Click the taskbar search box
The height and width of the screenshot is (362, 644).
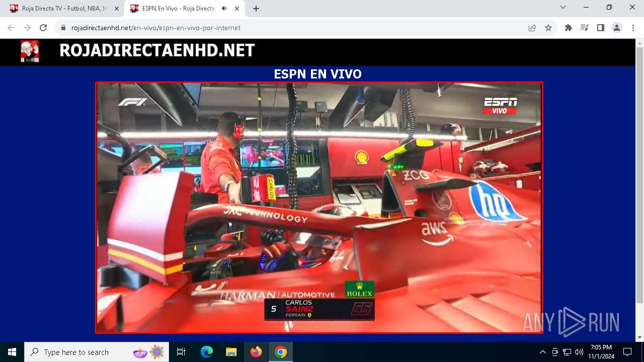coord(97,352)
